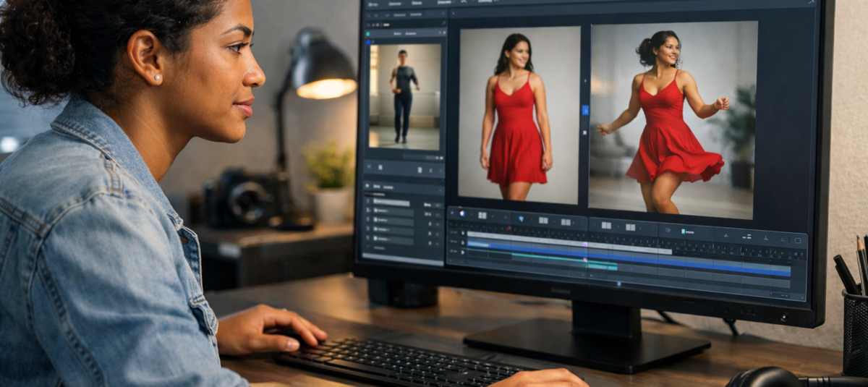Toggle the first timeline track's arrow button
Screen dimensions: 868x387
pos(463,234)
